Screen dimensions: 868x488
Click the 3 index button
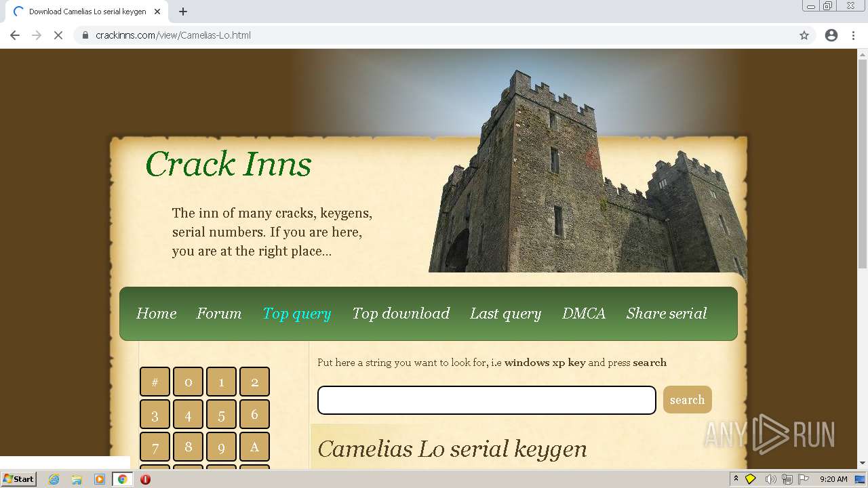pos(155,414)
